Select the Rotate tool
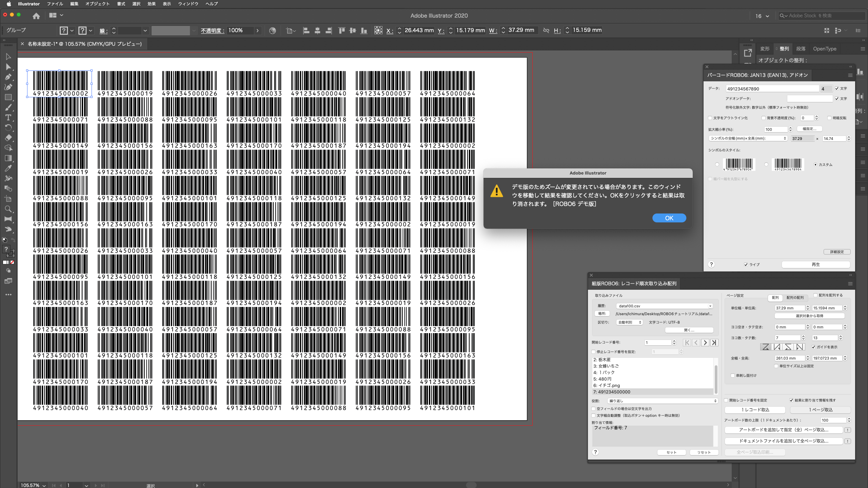This screenshot has width=868, height=488. click(8, 128)
